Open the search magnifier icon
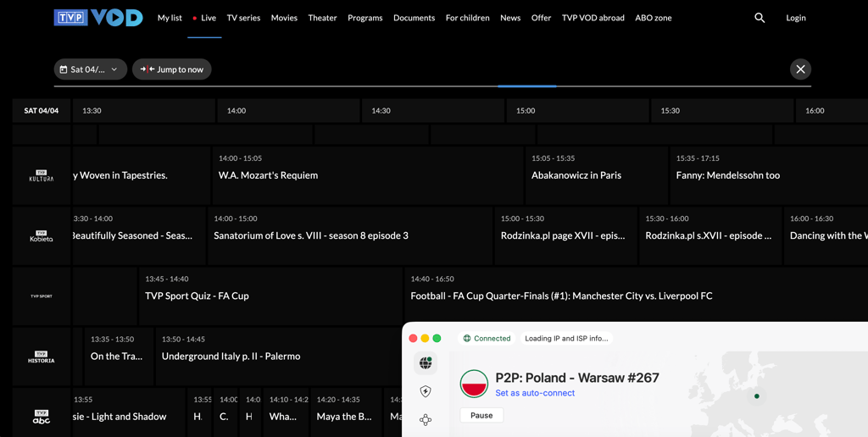Viewport: 868px width, 437px height. point(759,18)
